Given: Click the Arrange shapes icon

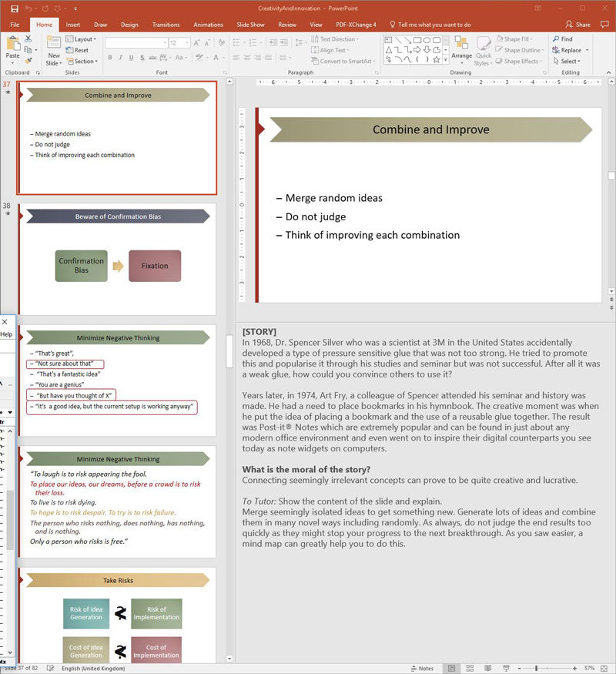Looking at the screenshot, I should (461, 43).
